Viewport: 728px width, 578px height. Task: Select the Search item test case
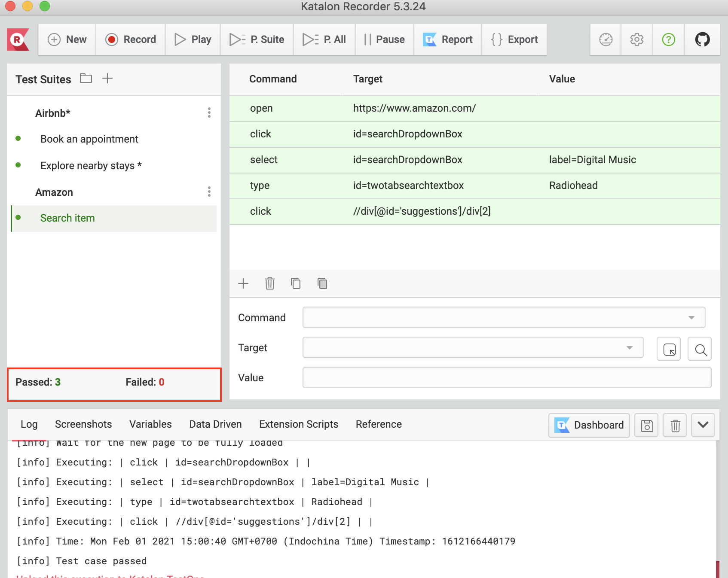[114, 219]
